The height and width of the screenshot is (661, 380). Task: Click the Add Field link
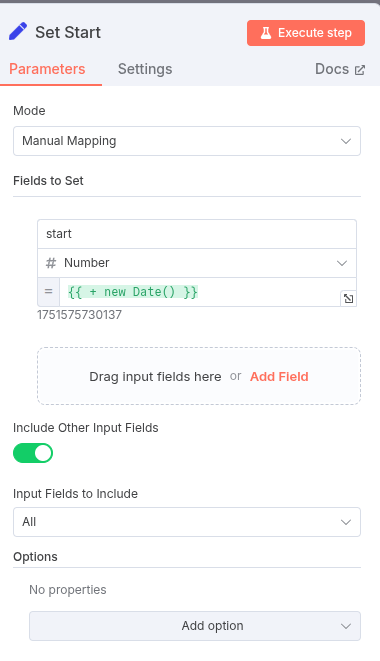pos(279,376)
